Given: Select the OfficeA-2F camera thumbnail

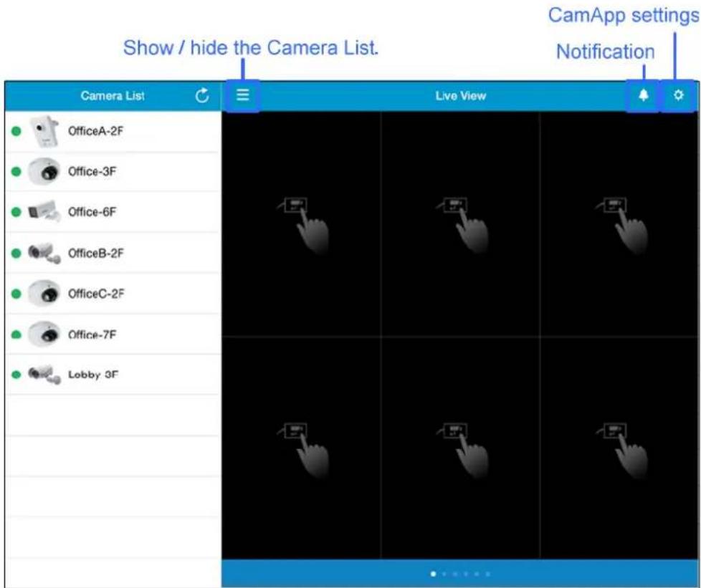Looking at the screenshot, I should click(x=44, y=131).
